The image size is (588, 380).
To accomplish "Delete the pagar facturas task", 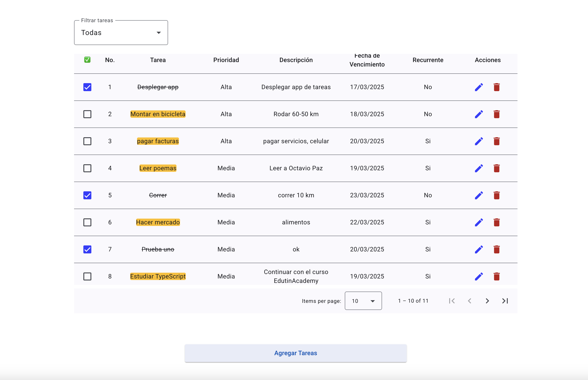I will click(x=496, y=141).
